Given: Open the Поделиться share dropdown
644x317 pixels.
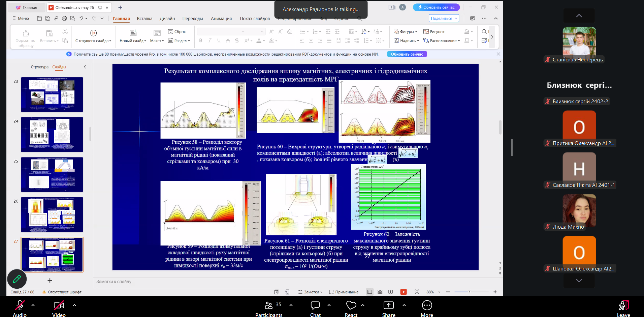Looking at the screenshot, I should [x=444, y=19].
